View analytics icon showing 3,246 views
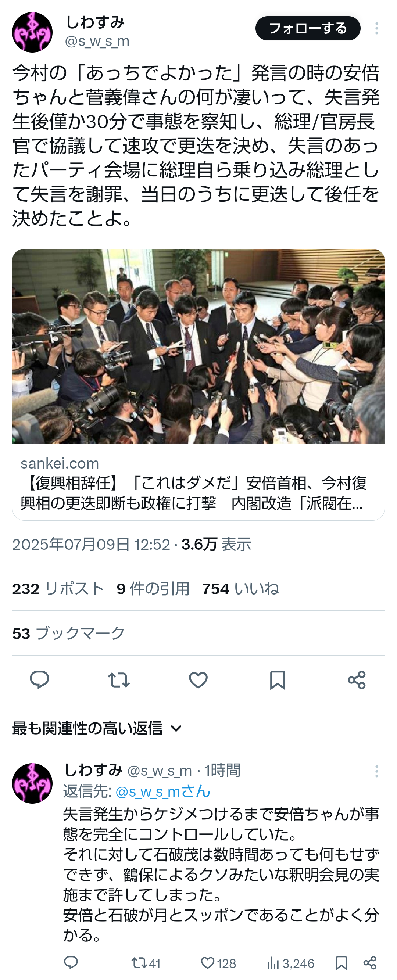The image size is (397, 980). tap(291, 963)
